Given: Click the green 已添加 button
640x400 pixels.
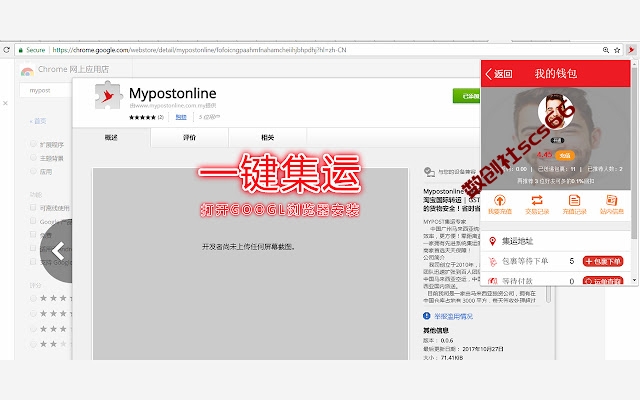Looking at the screenshot, I should 467,96.
